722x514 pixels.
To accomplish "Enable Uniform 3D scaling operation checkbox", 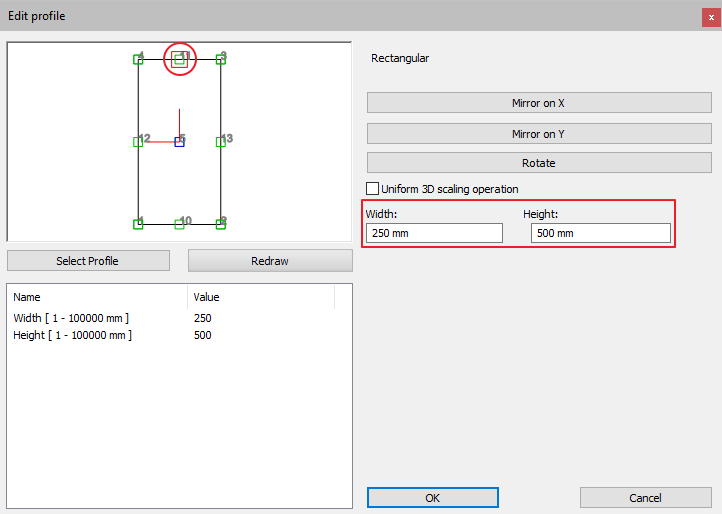I will (373, 188).
